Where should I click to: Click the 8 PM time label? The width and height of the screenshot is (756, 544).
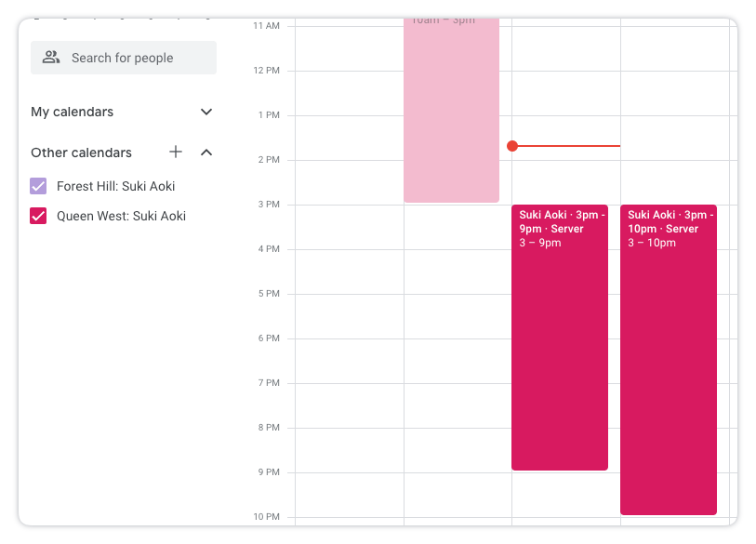click(269, 427)
